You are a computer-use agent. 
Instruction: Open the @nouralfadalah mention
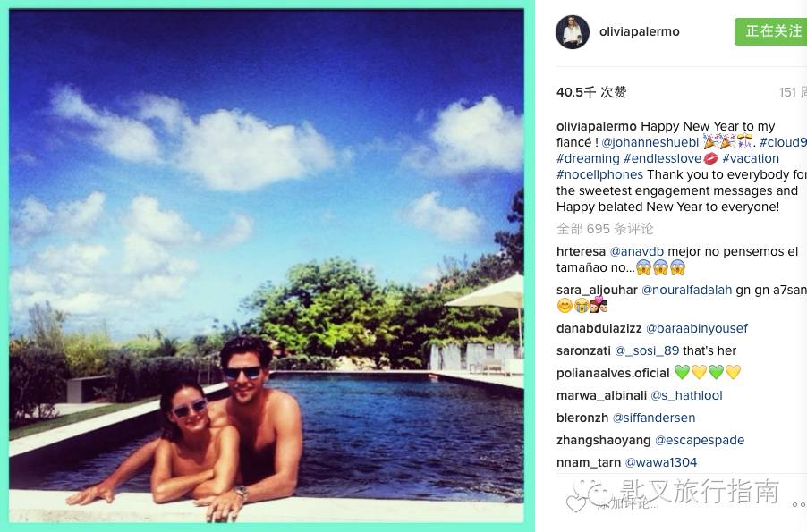point(686,291)
